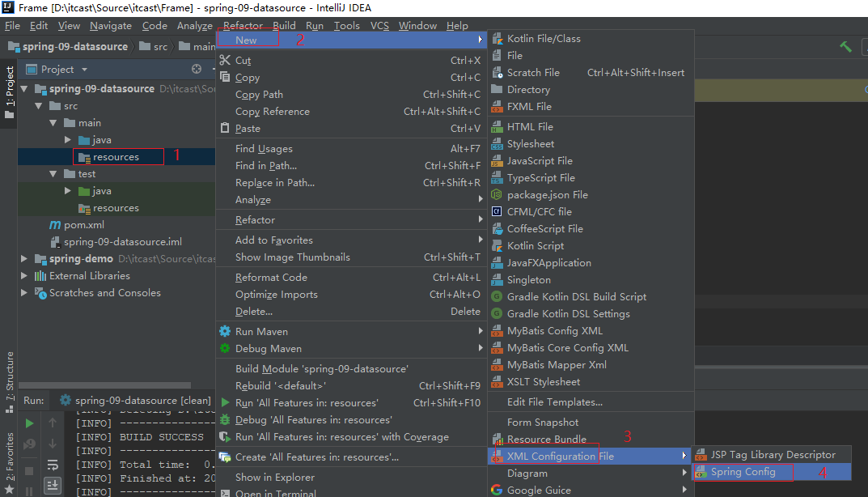
Task: Click Run Maven in context menu
Action: tap(261, 332)
